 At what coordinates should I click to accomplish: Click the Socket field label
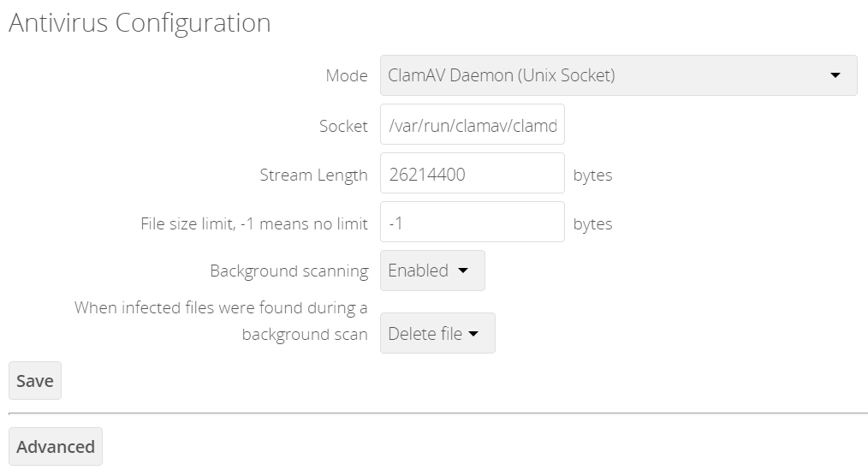pos(342,126)
